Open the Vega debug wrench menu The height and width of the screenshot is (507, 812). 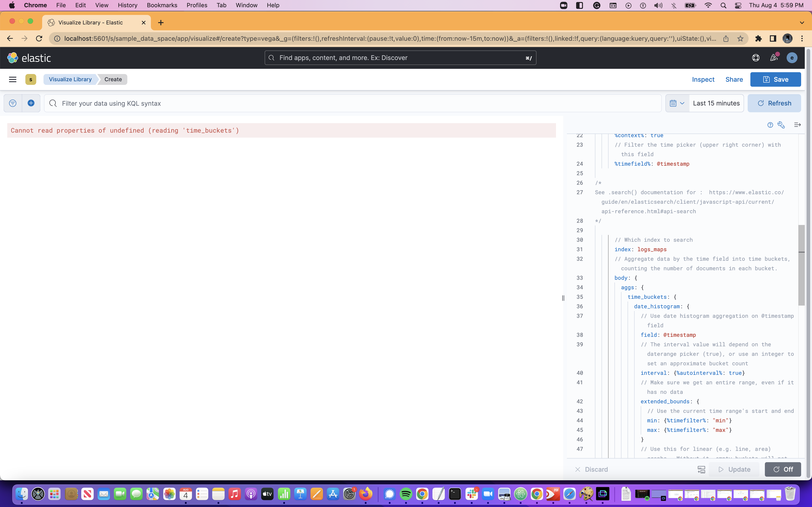coord(781,125)
